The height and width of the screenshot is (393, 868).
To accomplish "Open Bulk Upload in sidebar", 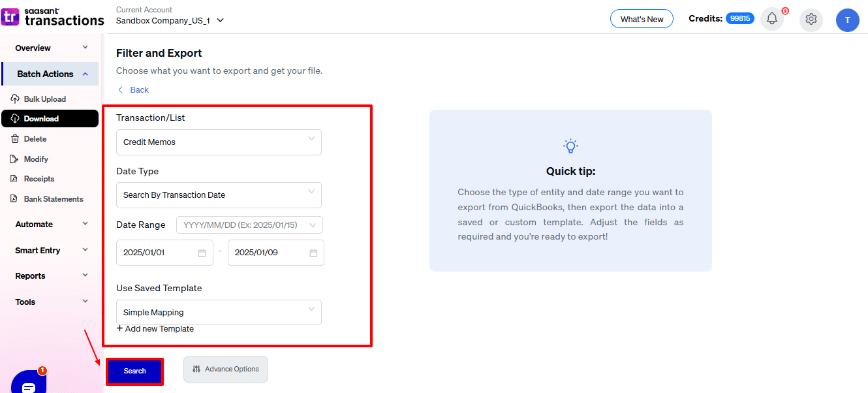I will click(44, 99).
